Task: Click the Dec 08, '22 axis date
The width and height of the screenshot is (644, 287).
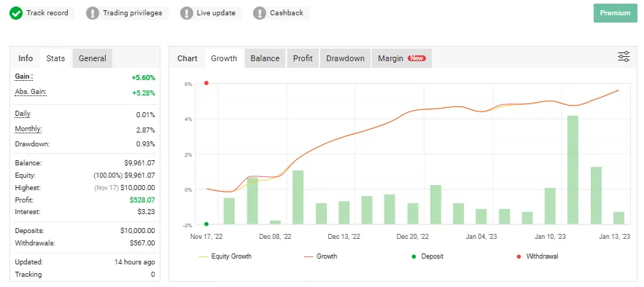Action: click(275, 237)
